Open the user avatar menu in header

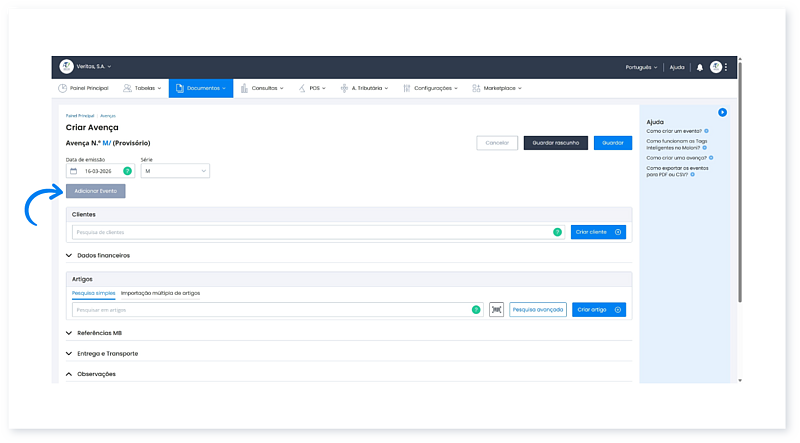(716, 67)
